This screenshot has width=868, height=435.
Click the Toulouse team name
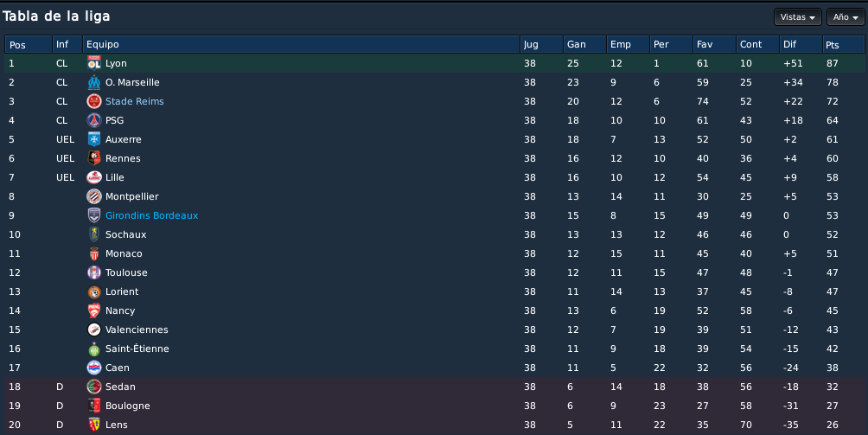pyautogui.click(x=126, y=272)
